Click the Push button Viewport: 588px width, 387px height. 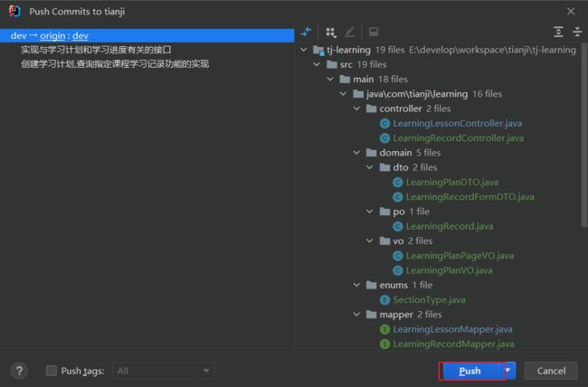471,371
